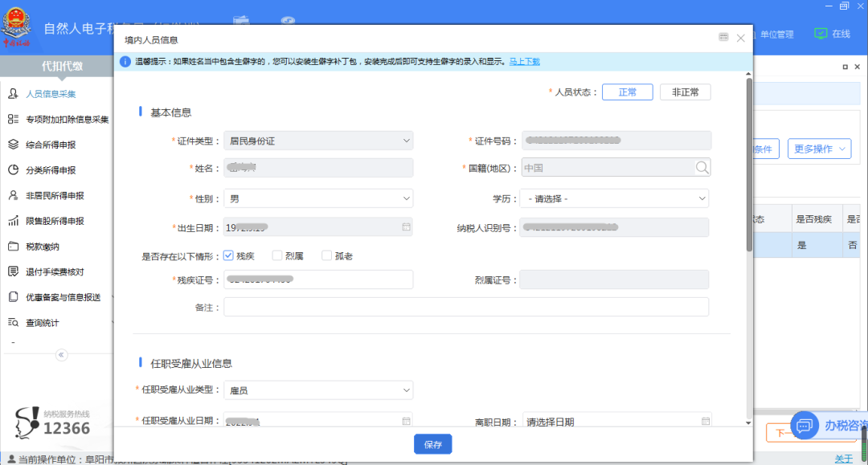Image resolution: width=868 pixels, height=465 pixels.
Task: Click the 综合所得申报 layers icon
Action: (14, 145)
